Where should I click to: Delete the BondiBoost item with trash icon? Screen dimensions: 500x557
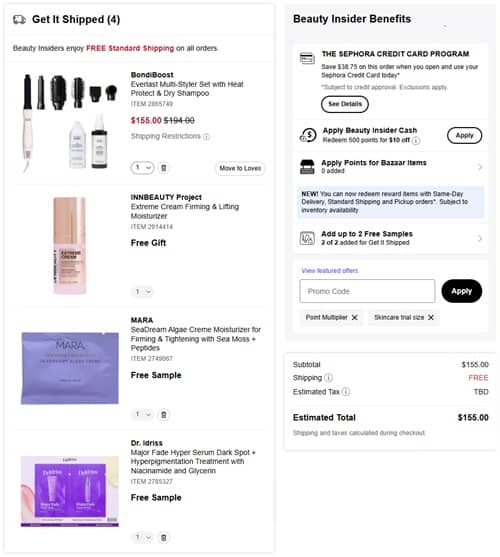(164, 168)
